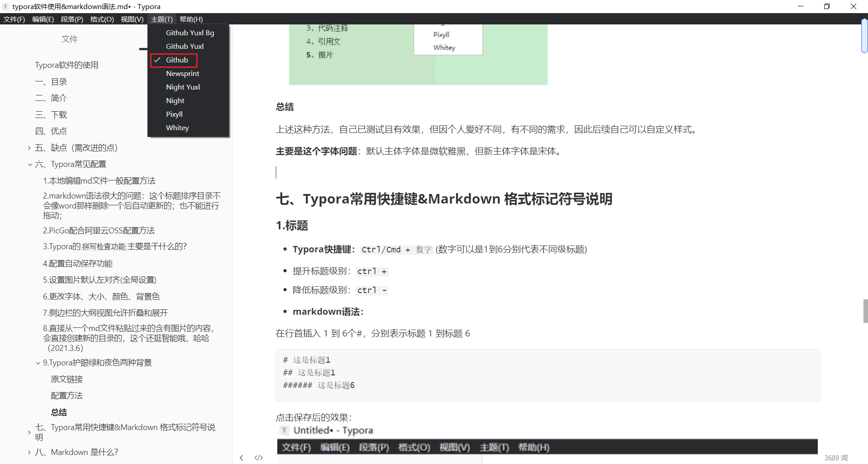The width and height of the screenshot is (868, 464).
Task: Open the 帮助(H) menu
Action: (x=191, y=19)
